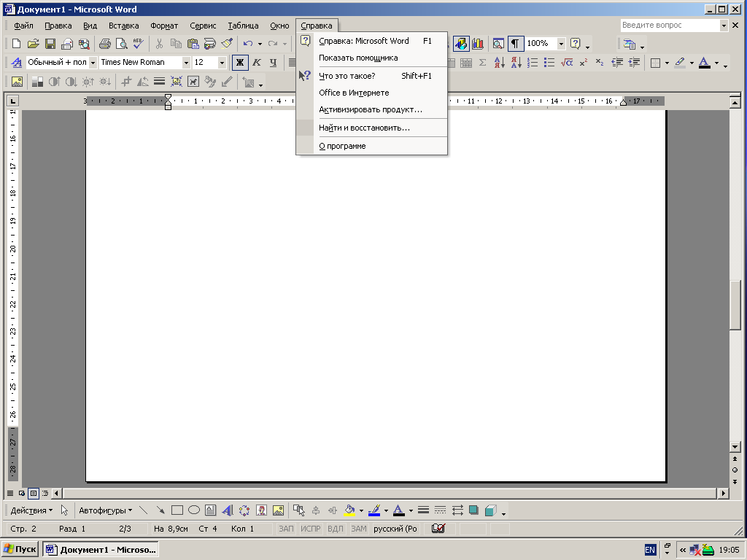Toggle bold Ж formatting

point(240,63)
